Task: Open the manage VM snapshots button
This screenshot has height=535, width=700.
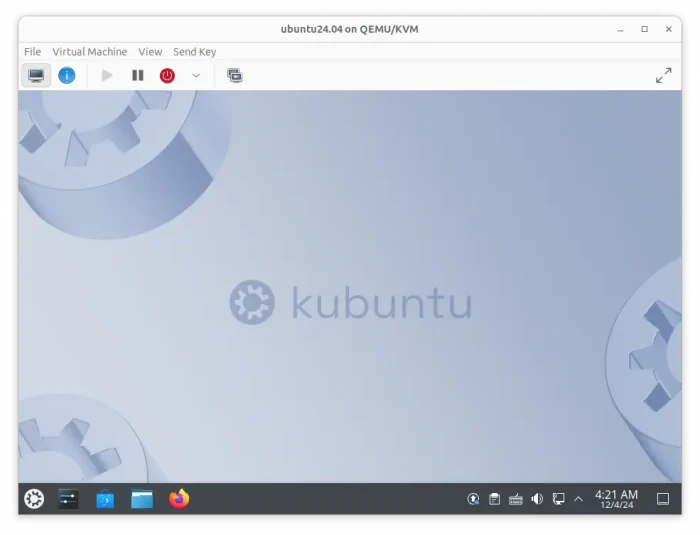Action: point(235,75)
